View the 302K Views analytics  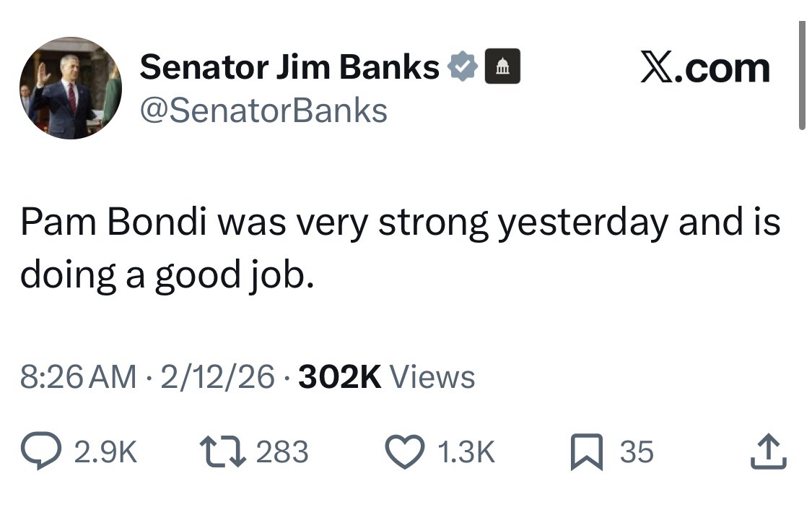coord(386,377)
